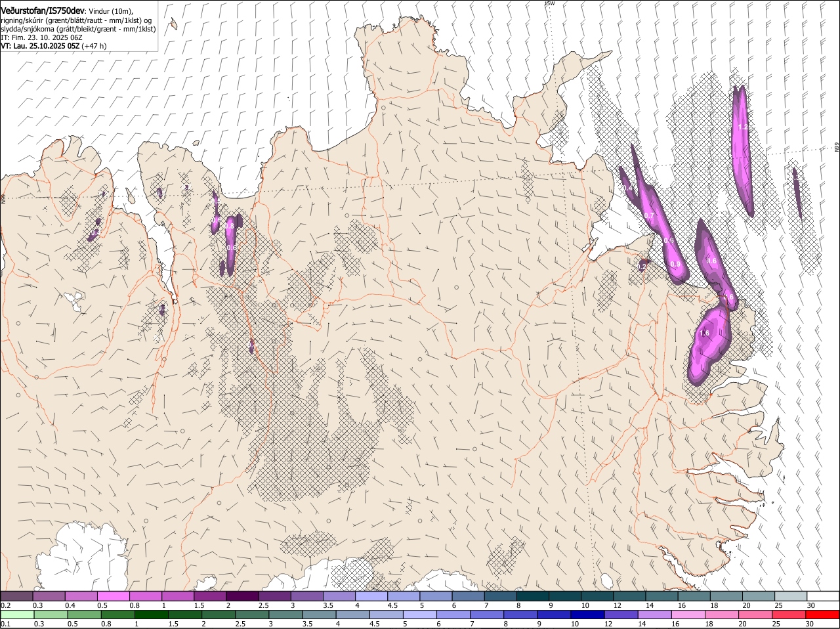Select the lower-scale blue swatch between 9 and 10
The width and height of the screenshot is (840, 629).
(554, 615)
